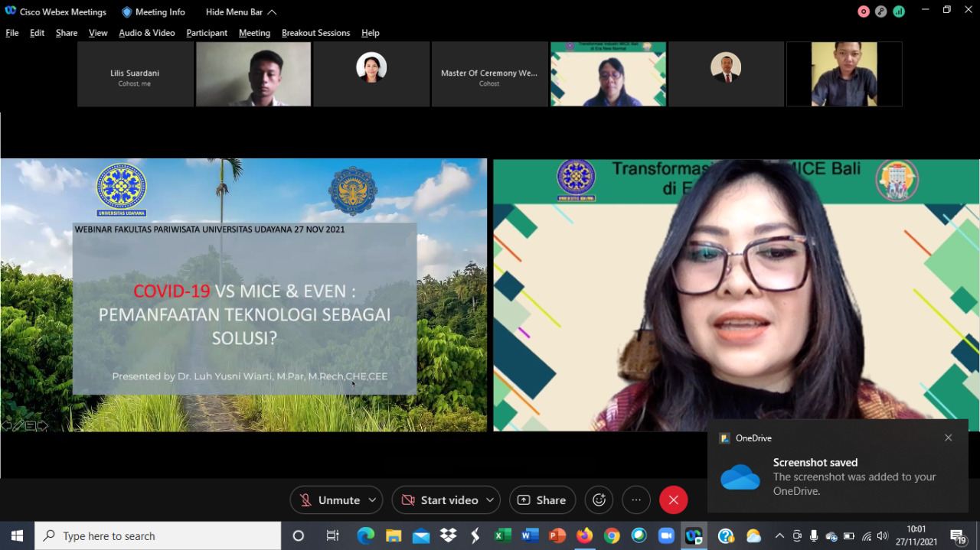Unmute the microphone
980x550 pixels.
pyautogui.click(x=329, y=500)
